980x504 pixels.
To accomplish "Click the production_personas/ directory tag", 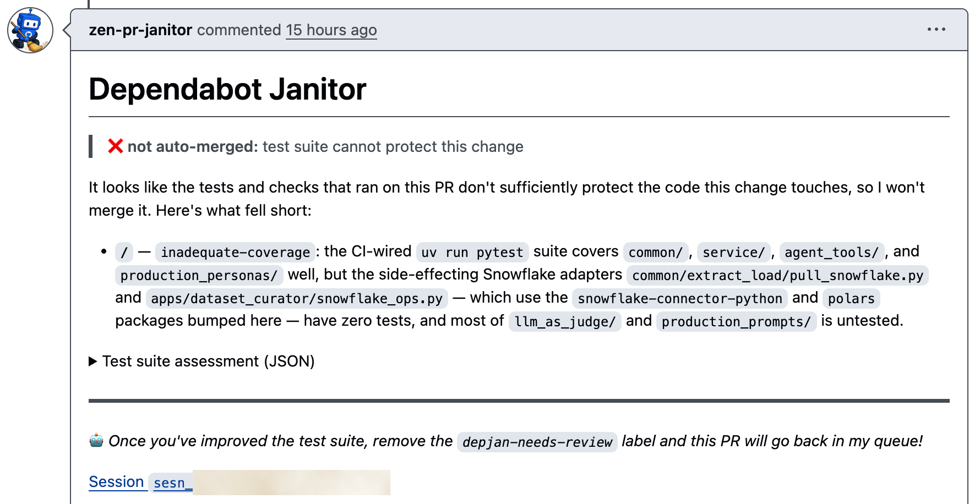I will [199, 275].
